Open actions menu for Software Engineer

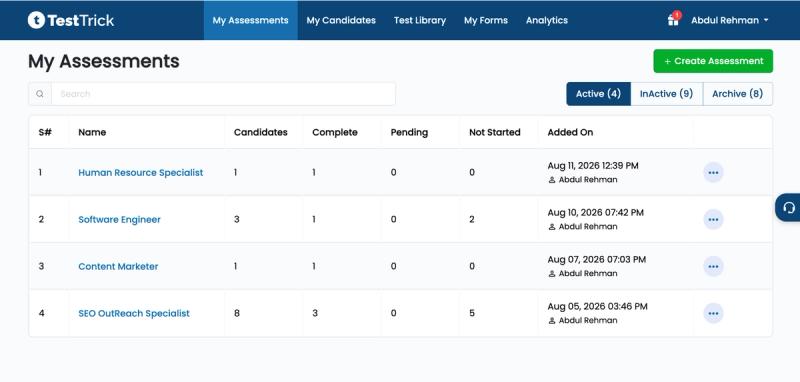point(713,219)
